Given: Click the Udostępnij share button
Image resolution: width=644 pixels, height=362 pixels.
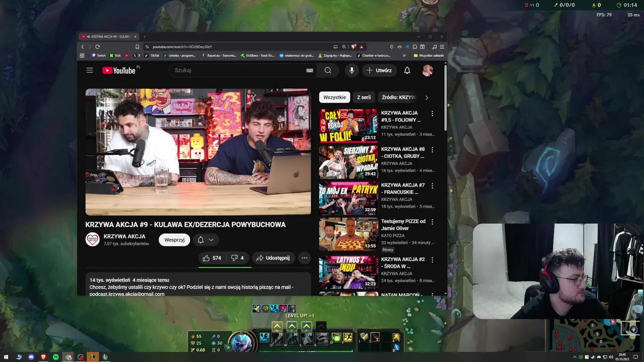Looking at the screenshot, I should [x=273, y=258].
